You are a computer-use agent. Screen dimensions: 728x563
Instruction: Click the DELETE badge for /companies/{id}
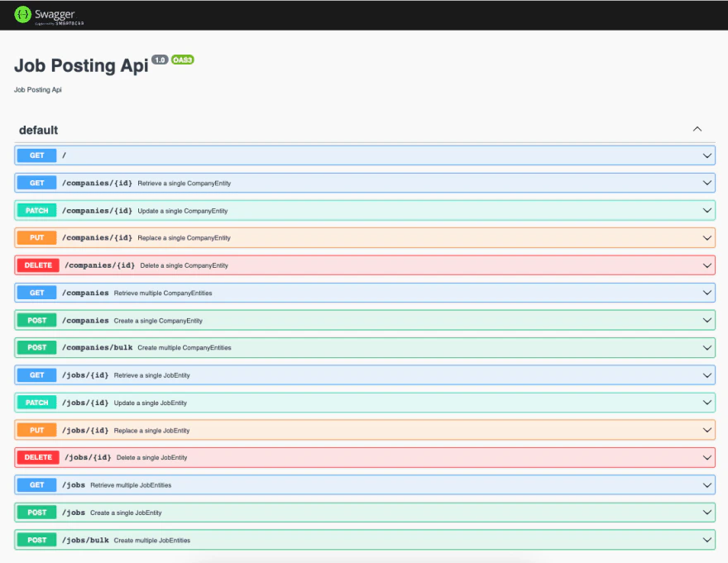point(36,265)
